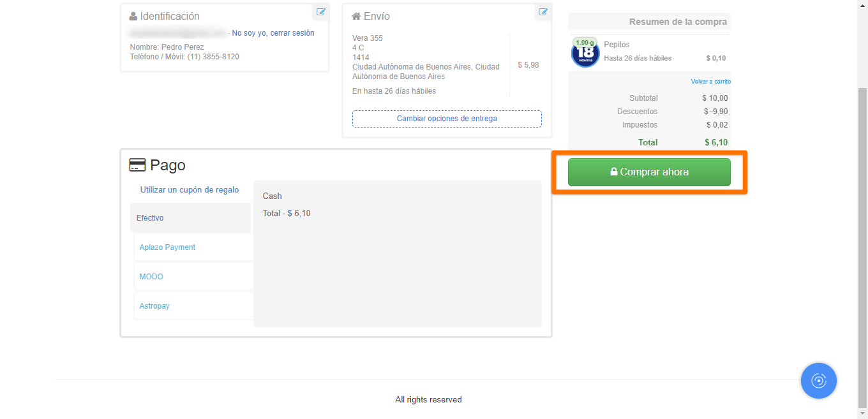
Task: Click the credit card icon next to Pago
Action: 137,165
